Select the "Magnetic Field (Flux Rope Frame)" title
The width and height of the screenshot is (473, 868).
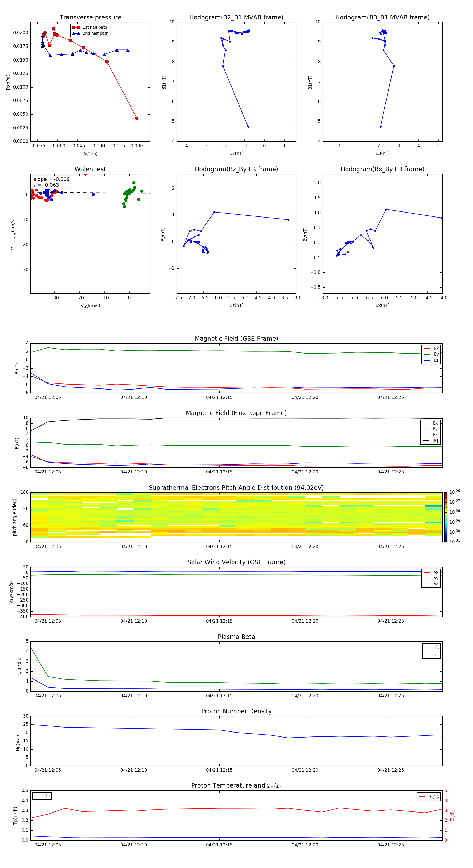point(236,413)
